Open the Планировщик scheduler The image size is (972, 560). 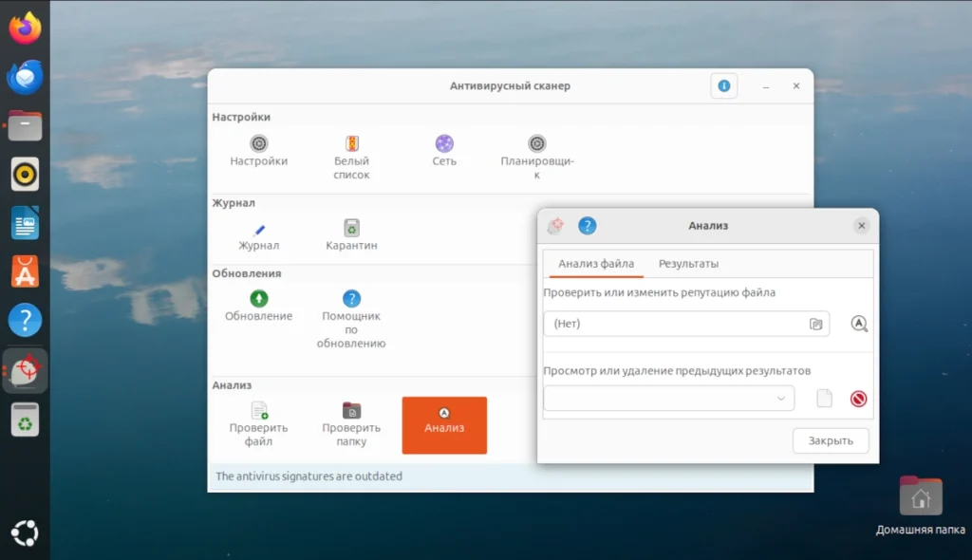coord(537,158)
